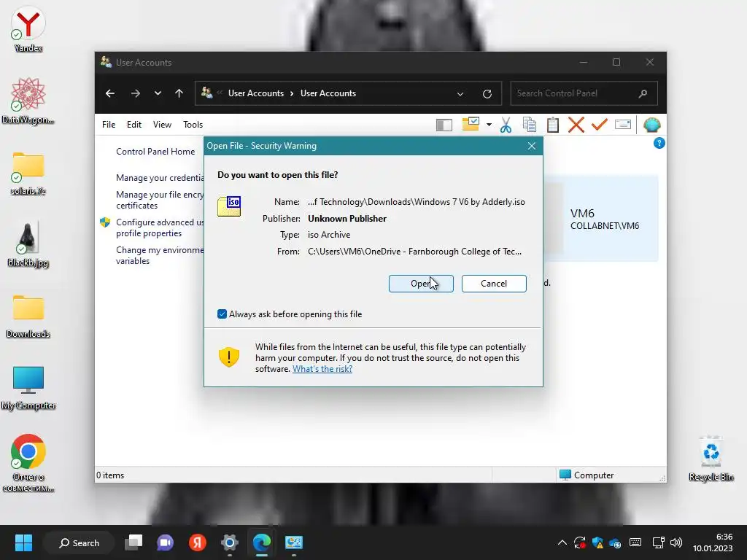Open Settings gear on the taskbar

(230, 542)
